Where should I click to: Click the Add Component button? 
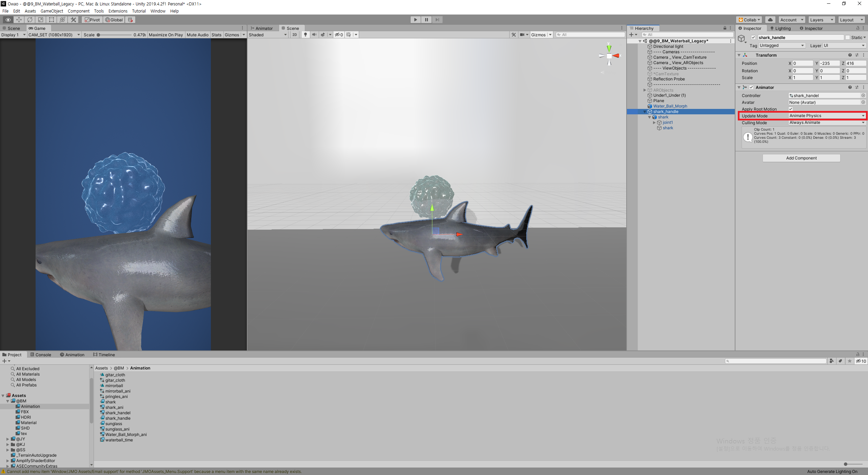pos(801,158)
